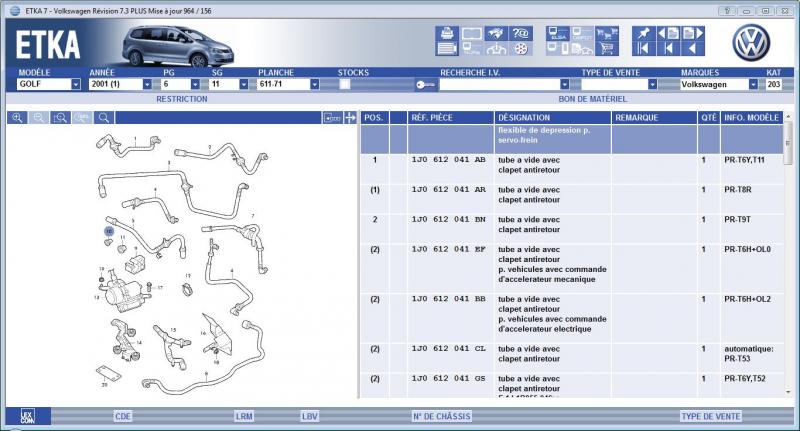The height and width of the screenshot is (431, 800).
Task: Expand the ANNÉE dropdown showing 2001 (1)
Action: click(147, 84)
